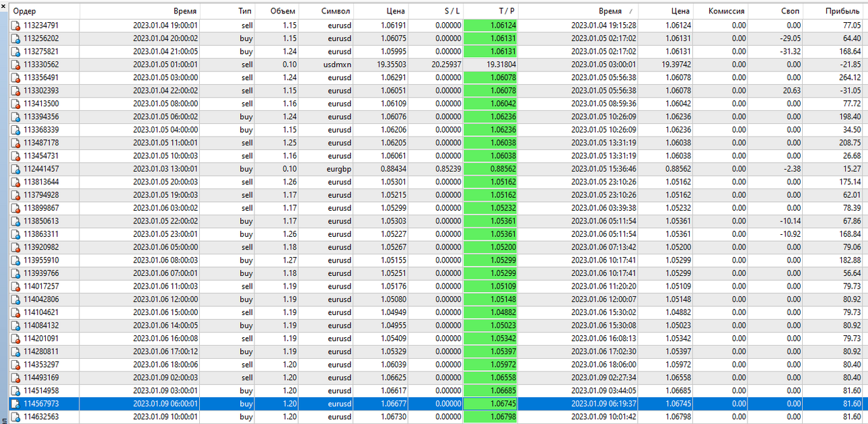
Task: Click the T / P column header
Action: pos(491,11)
